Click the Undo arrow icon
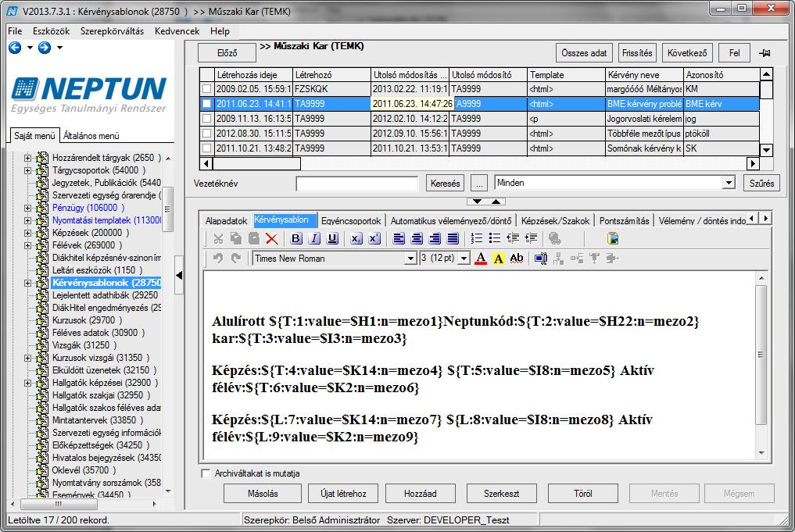 point(218,259)
